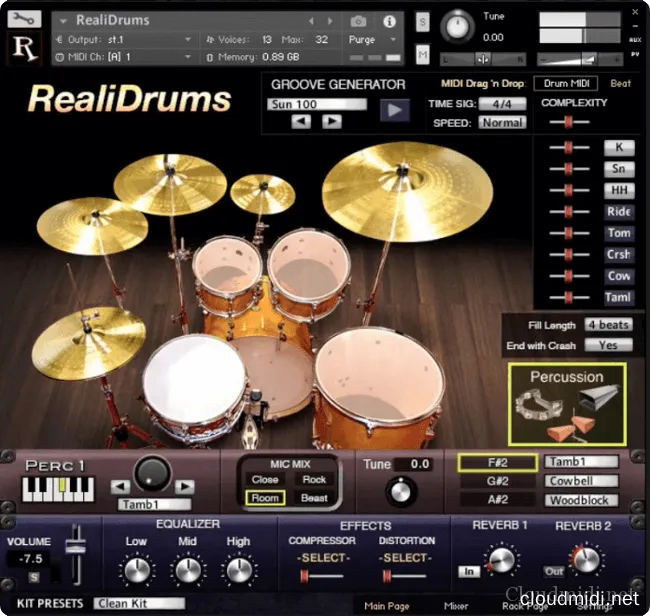Screen dimensions: 650x616
Task: Adjust the COMPLEXITY master slider
Action: point(569,122)
